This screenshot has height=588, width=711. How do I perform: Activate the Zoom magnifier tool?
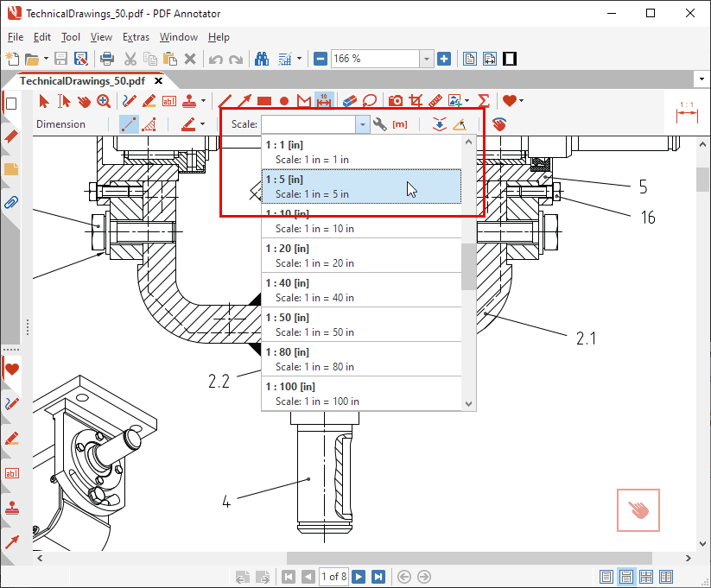tap(104, 101)
